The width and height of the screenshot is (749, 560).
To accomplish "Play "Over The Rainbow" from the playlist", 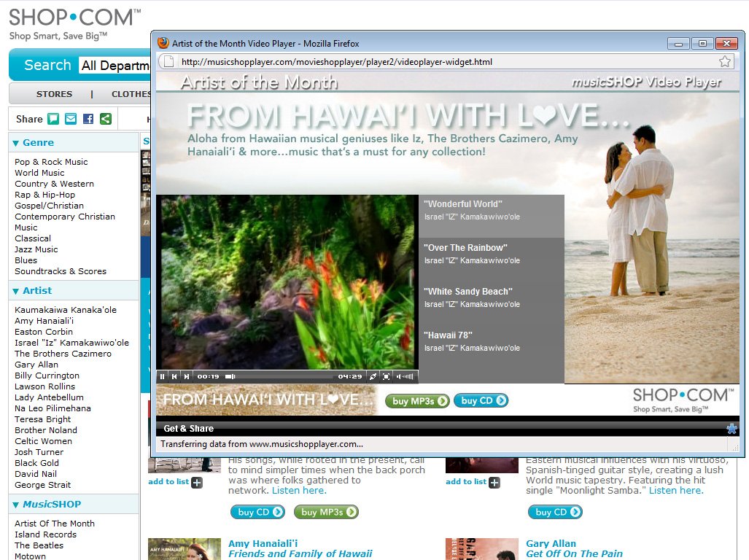I will tap(492, 260).
